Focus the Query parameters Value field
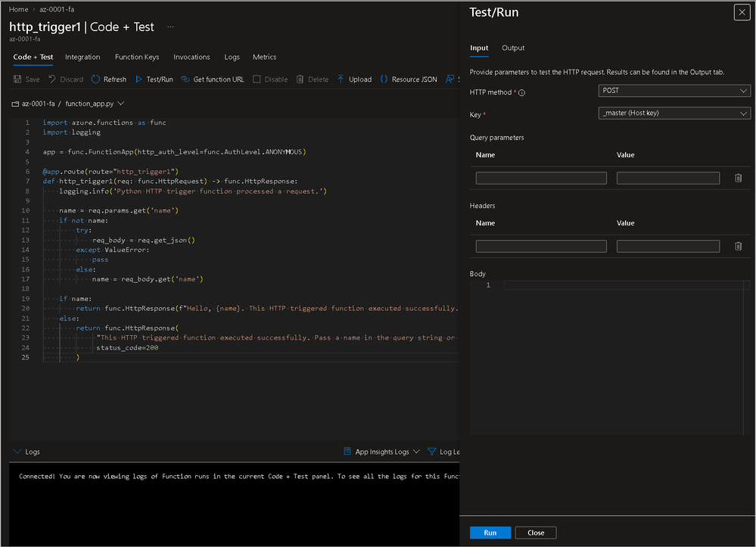 [x=667, y=178]
